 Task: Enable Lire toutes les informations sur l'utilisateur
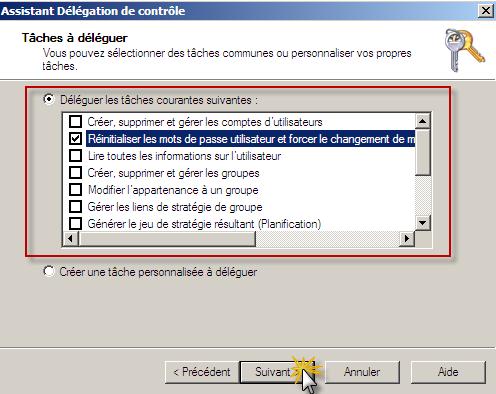[x=75, y=155]
